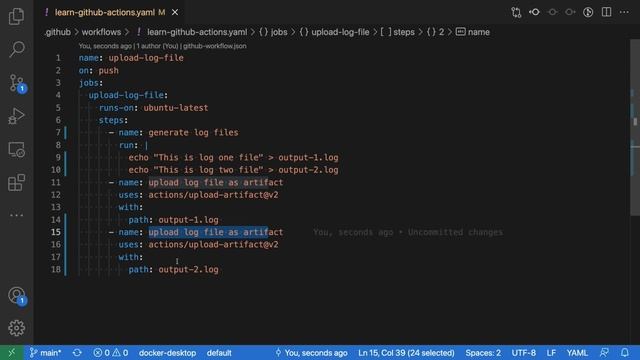Open the Manage gear menu

click(16, 328)
